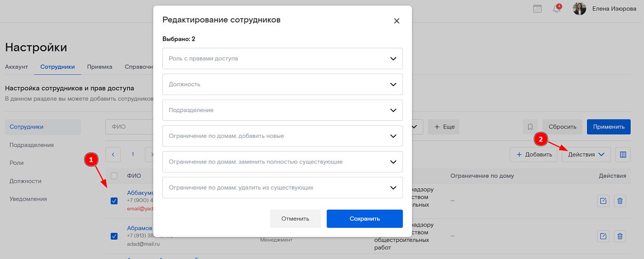Open notifications bell with red badge
Screen dimensions: 644x259
(557, 9)
